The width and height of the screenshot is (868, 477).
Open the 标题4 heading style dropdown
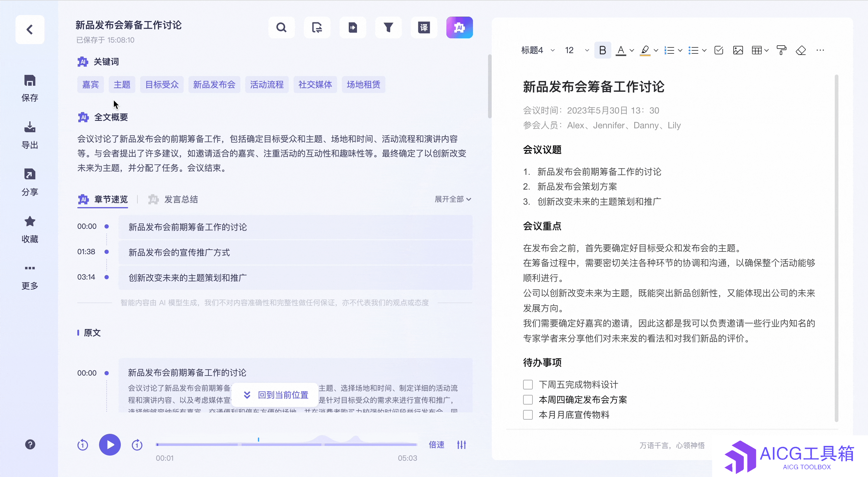coord(538,50)
